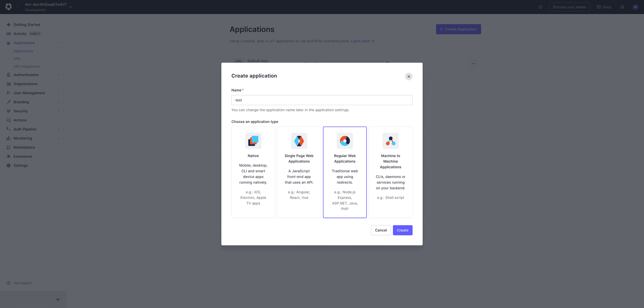Go to Marketplace in sidebar
Viewport: 644px width, 308px height.
(x=24, y=147)
